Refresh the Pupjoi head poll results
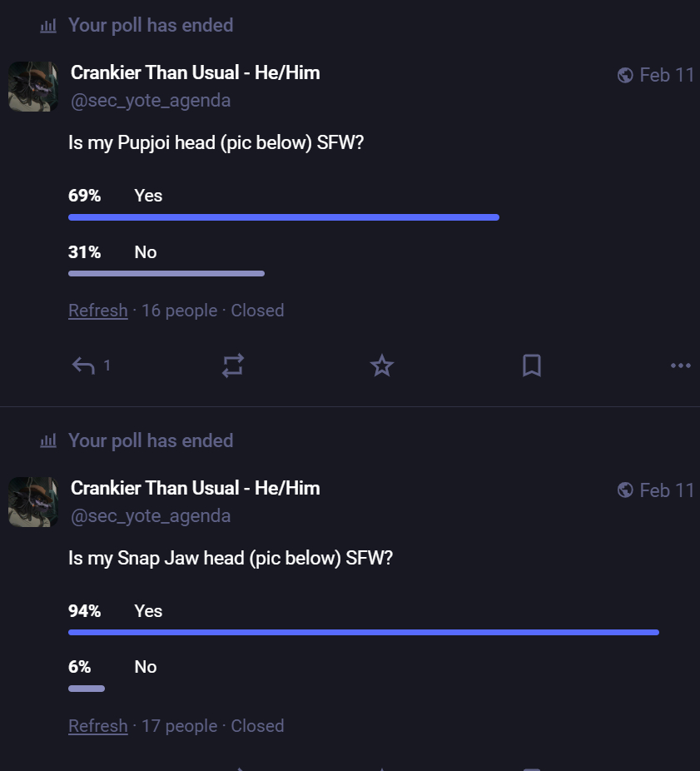 pyautogui.click(x=98, y=311)
